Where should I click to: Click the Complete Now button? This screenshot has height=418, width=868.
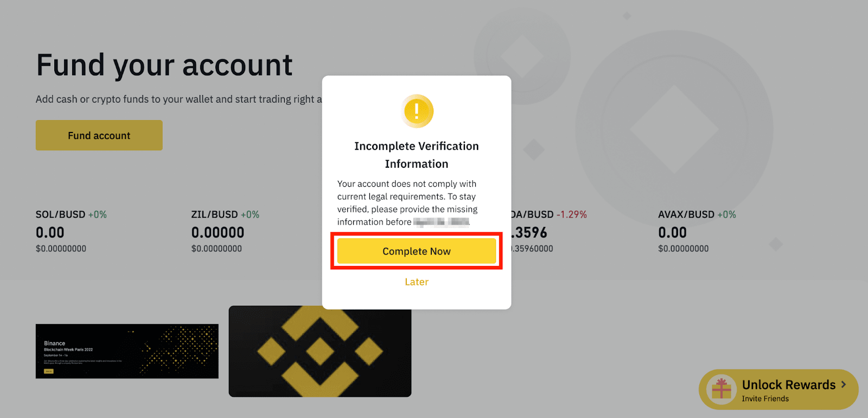pos(416,251)
